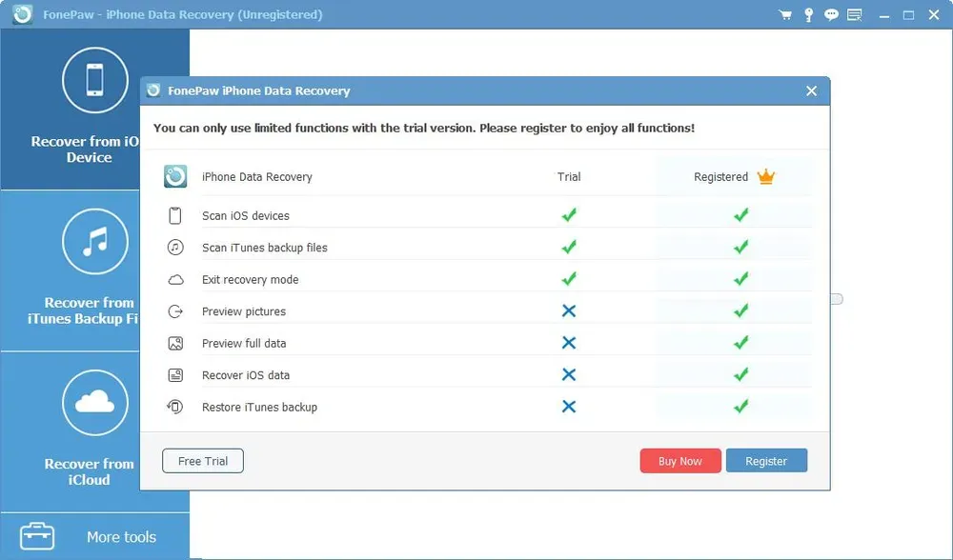This screenshot has width=953, height=560.
Task: Select the phone icon for Recover from iOS Device
Action: pos(95,80)
